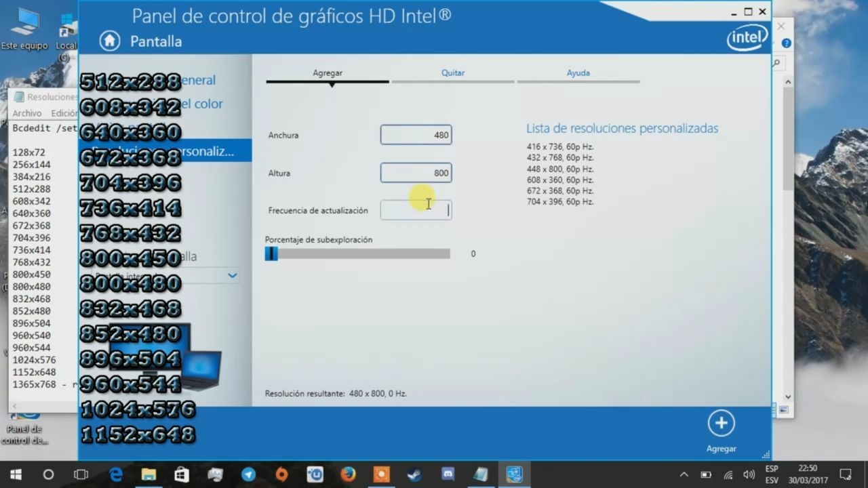The width and height of the screenshot is (868, 488).
Task: Click the 1365x768 line in Notepad
Action: pyautogui.click(x=44, y=384)
